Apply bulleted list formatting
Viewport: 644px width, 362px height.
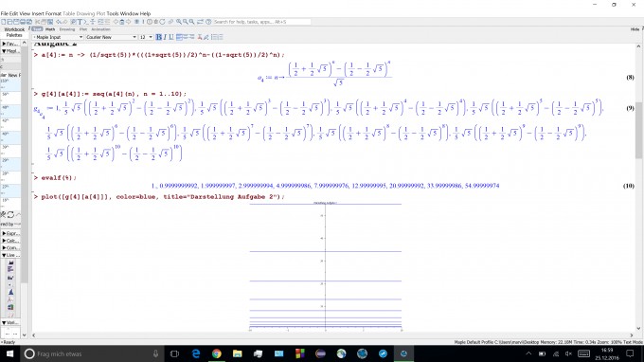[214, 37]
